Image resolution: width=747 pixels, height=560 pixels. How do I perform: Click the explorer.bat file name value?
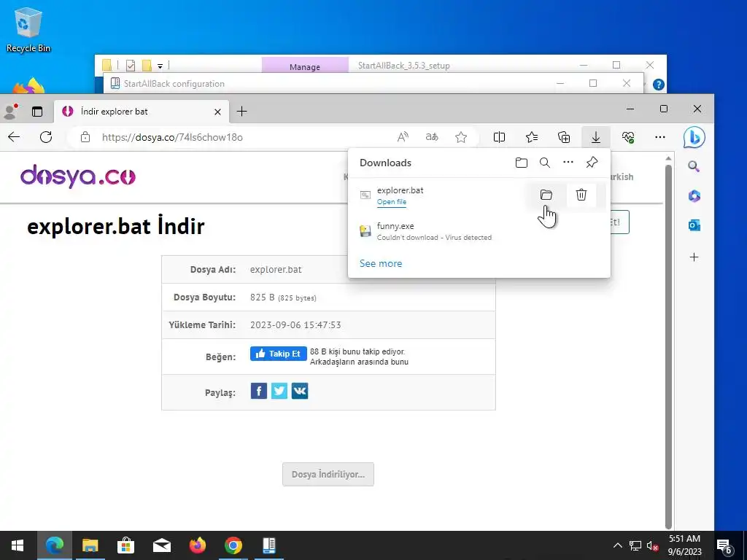[x=276, y=270]
